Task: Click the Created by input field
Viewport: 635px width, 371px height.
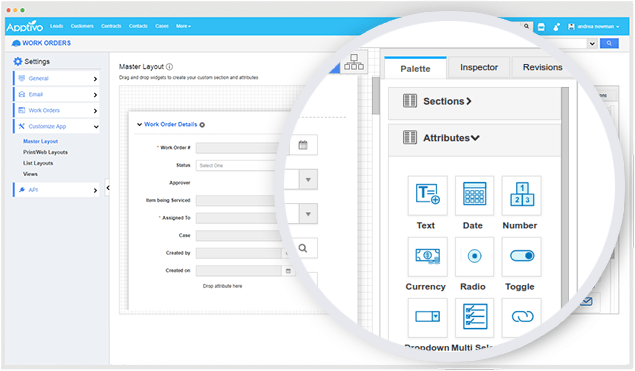Action: coord(239,254)
